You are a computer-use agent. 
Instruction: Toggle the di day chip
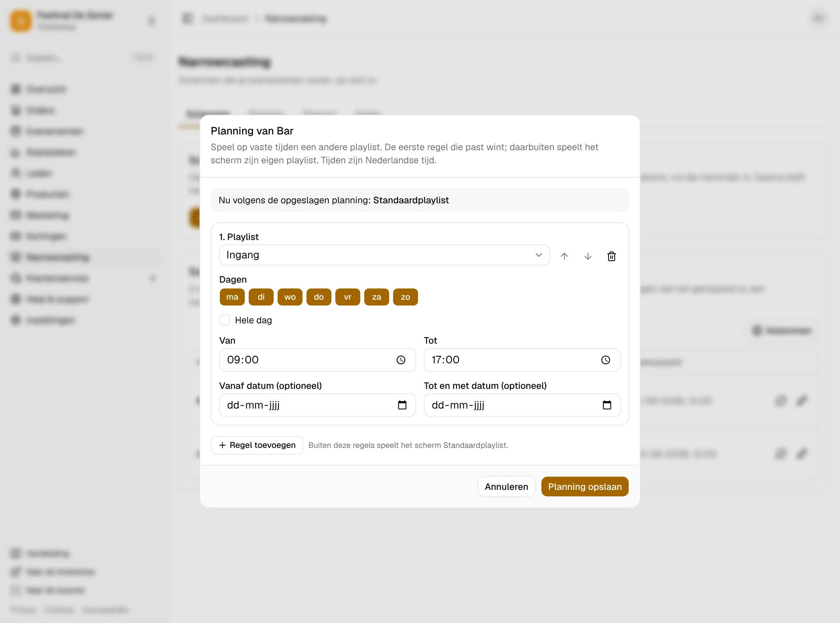(261, 297)
